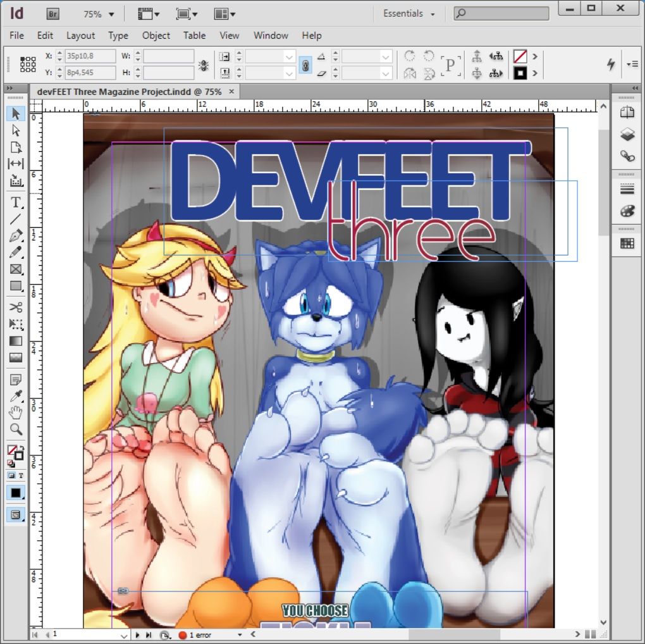Select the Direct Selection tool
The width and height of the screenshot is (645, 644).
(x=16, y=130)
